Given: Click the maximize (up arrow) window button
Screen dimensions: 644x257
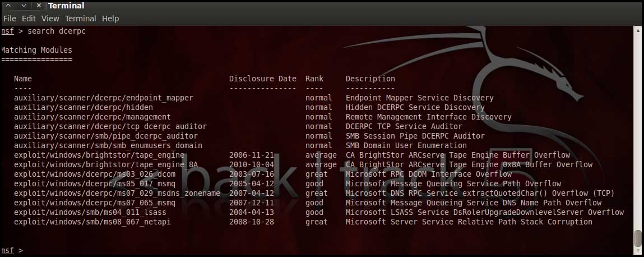Looking at the screenshot, I should point(8,6).
